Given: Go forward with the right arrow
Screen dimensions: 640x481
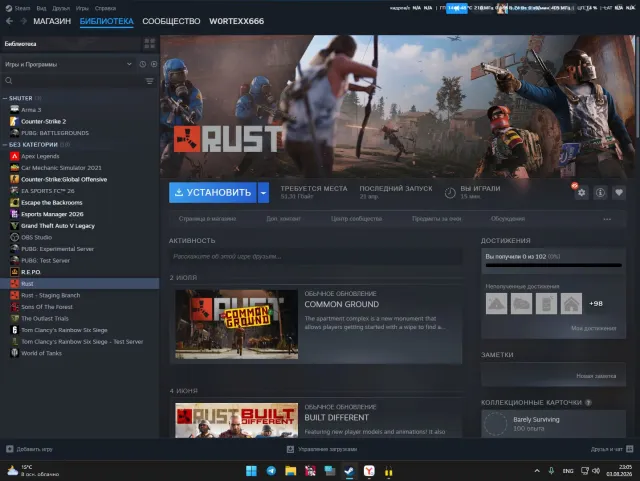Looking at the screenshot, I should (24, 21).
